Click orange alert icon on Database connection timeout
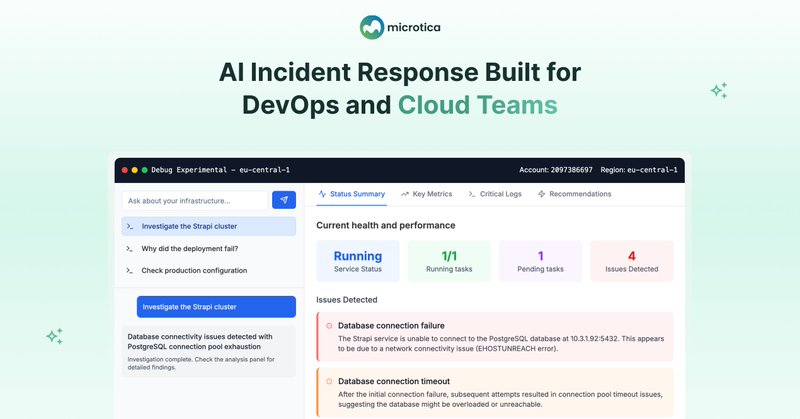Screen dimensions: 800x419 329,381
